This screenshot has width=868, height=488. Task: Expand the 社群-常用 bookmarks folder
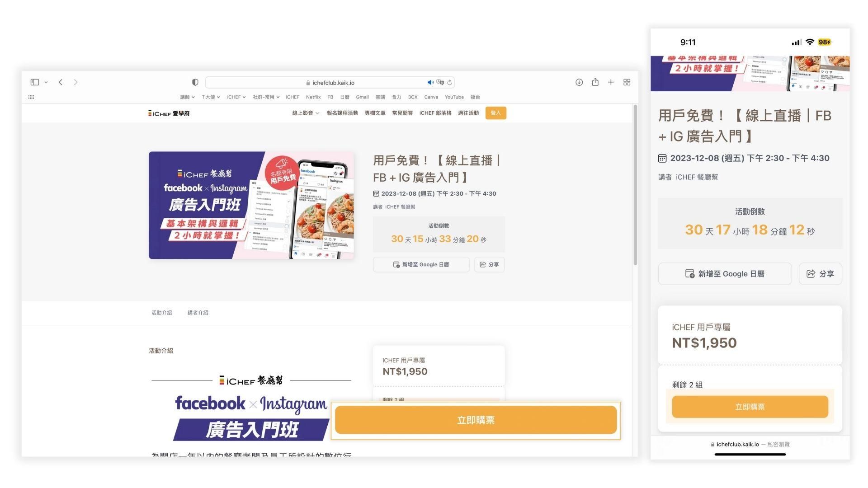[x=266, y=97]
